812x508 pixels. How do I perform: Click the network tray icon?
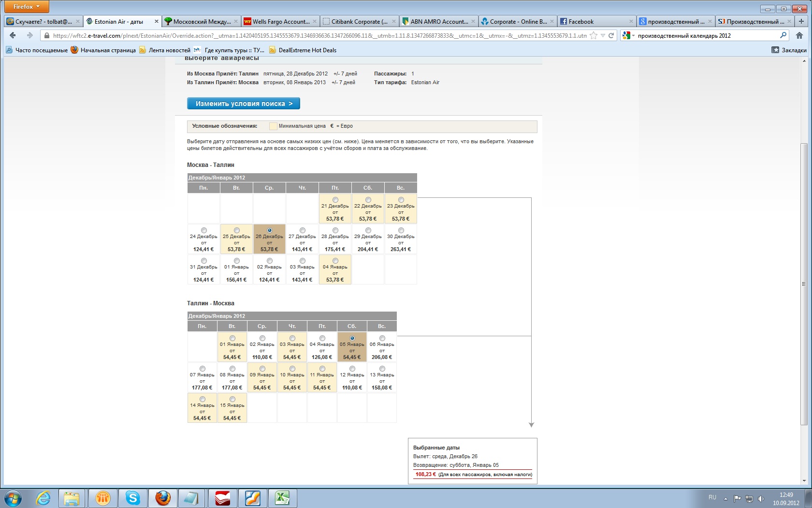(749, 499)
